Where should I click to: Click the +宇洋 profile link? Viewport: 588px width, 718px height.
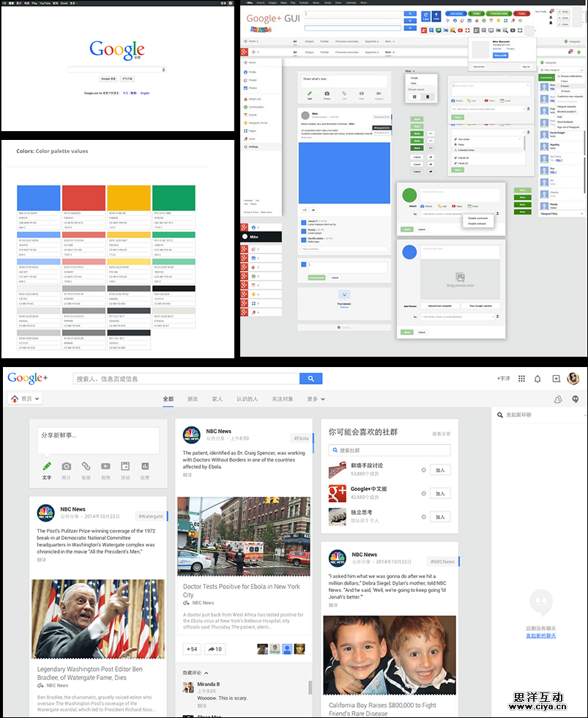503,379
